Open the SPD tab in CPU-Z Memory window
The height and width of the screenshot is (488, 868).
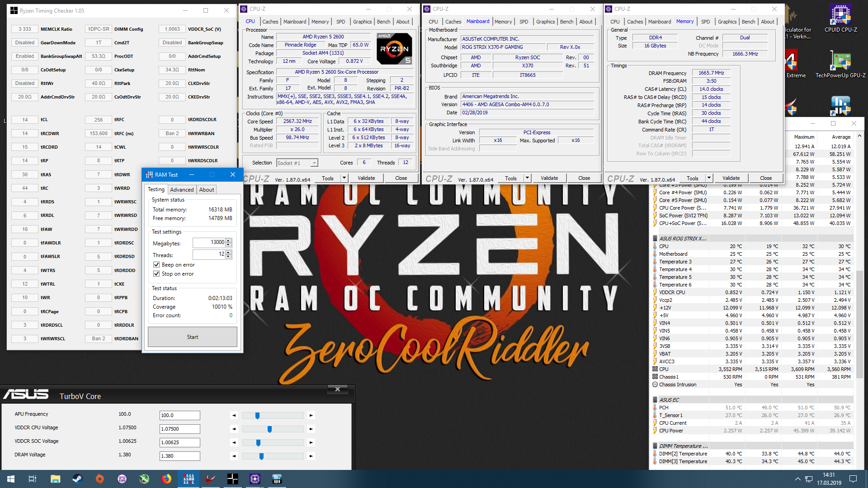[705, 22]
